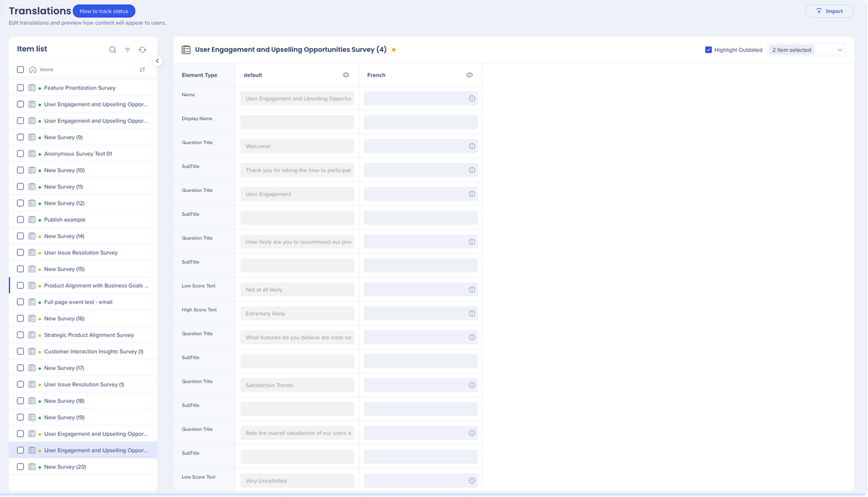This screenshot has width=868, height=497.
Task: Click info icon in French Name row
Action: tap(472, 99)
